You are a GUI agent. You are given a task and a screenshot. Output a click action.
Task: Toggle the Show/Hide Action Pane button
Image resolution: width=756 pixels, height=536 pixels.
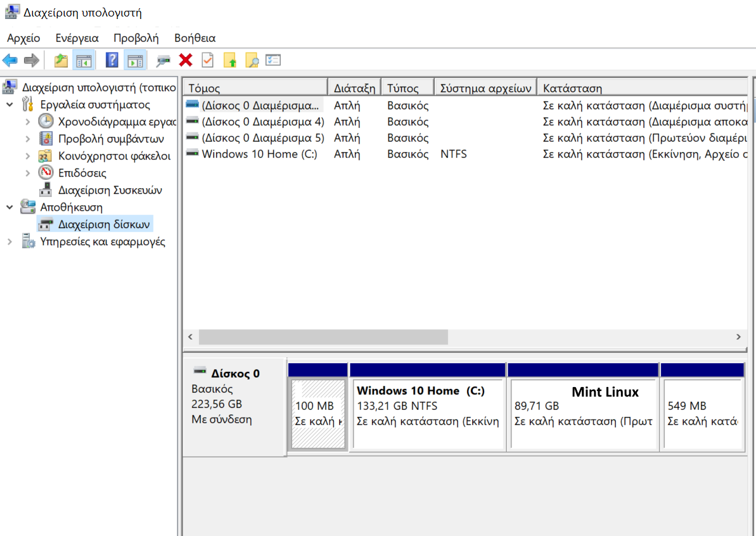click(134, 60)
